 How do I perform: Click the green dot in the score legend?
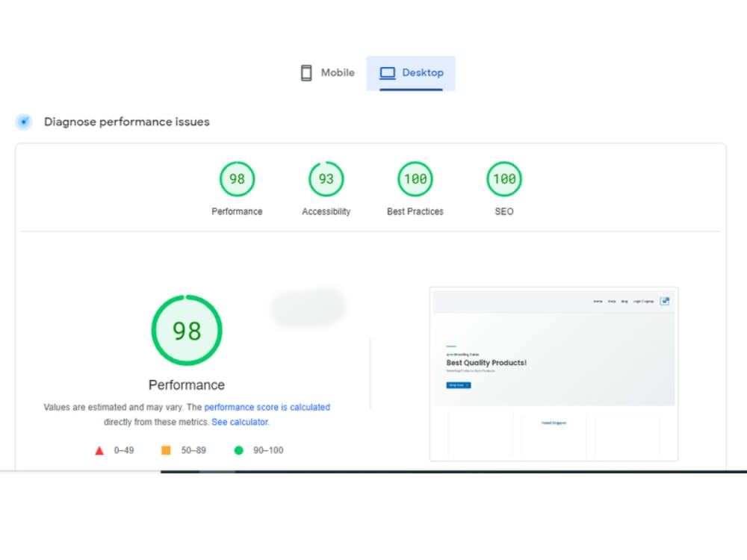coord(239,450)
